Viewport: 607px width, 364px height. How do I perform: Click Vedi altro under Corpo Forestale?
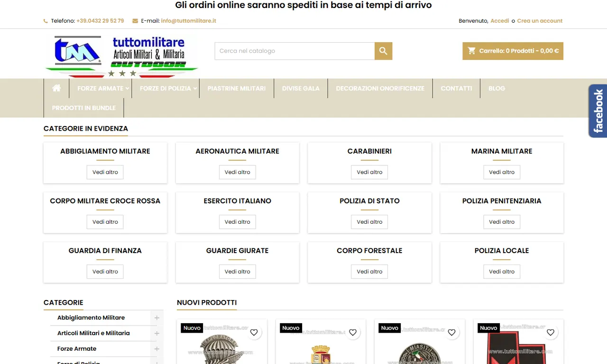coord(369,272)
